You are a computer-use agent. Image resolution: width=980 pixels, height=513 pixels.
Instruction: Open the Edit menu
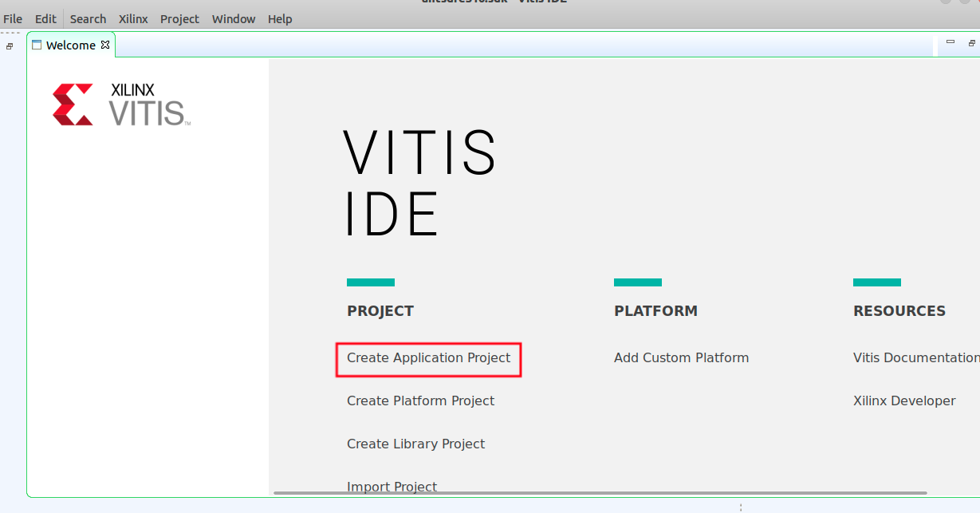click(45, 18)
